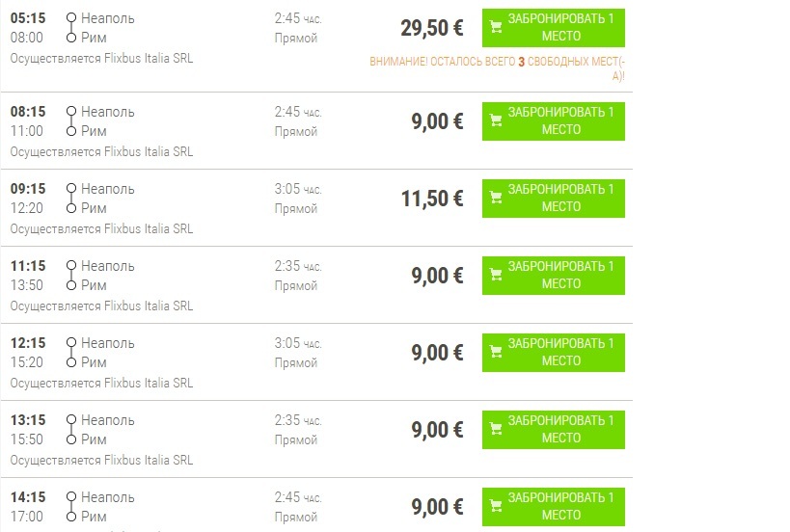This screenshot has width=790, height=532.
Task: Click route stops icon for 09:15 trip
Action: [70, 198]
